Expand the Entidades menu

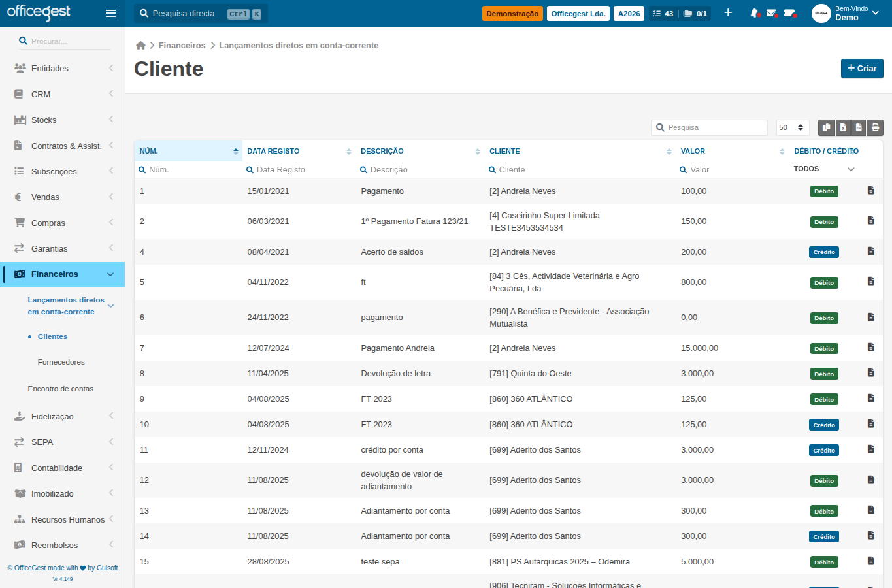tap(62, 68)
